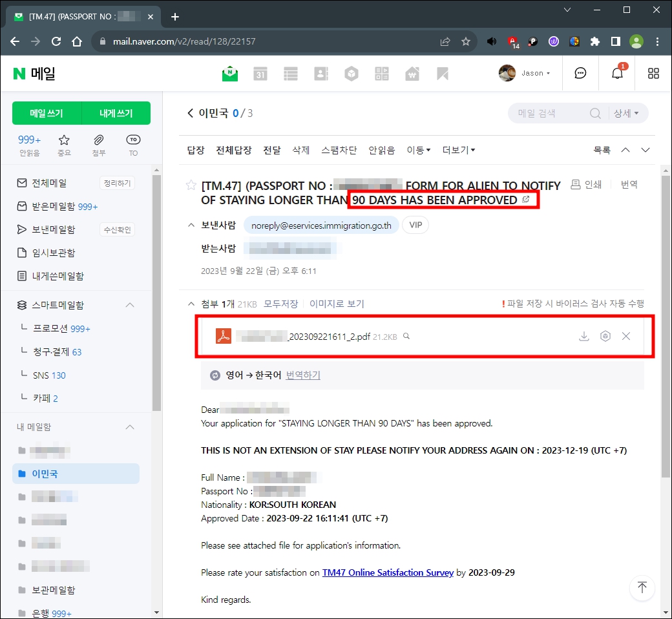Save the attachment to MYBOX

click(605, 336)
